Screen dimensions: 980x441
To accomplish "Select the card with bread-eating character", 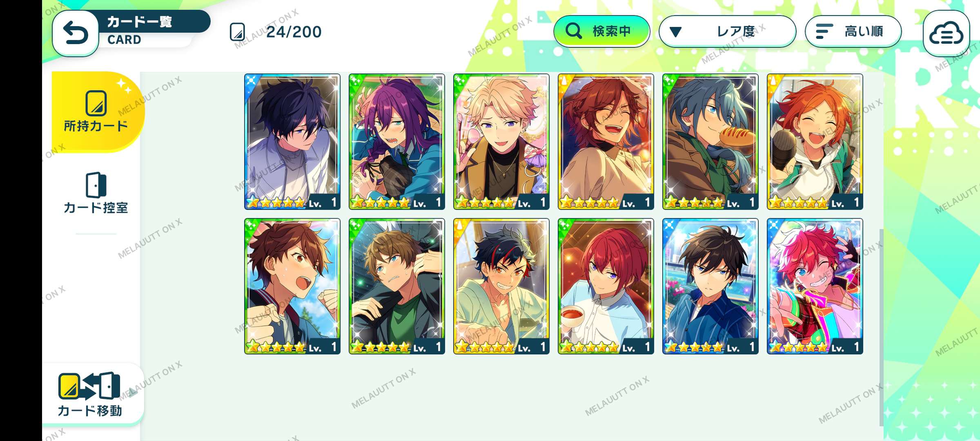I will (710, 142).
